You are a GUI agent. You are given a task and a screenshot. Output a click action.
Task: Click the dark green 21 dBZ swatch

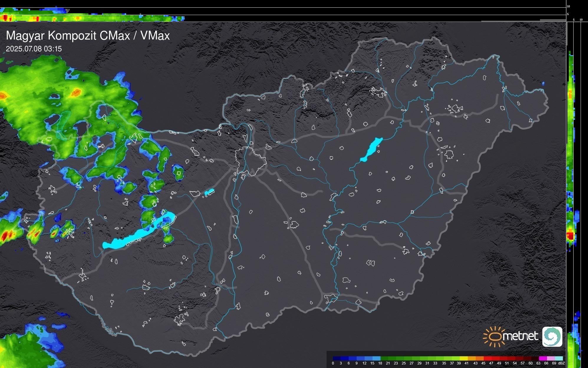click(x=384, y=358)
